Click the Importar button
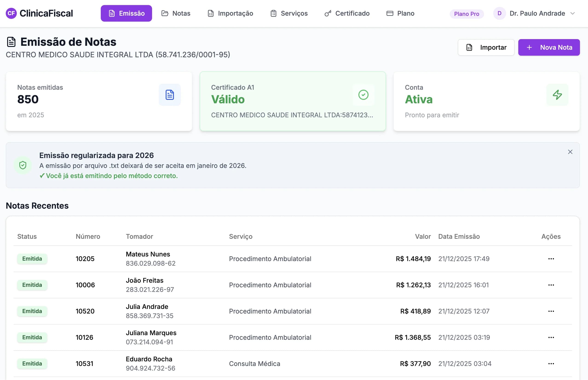The image size is (588, 380). click(486, 47)
